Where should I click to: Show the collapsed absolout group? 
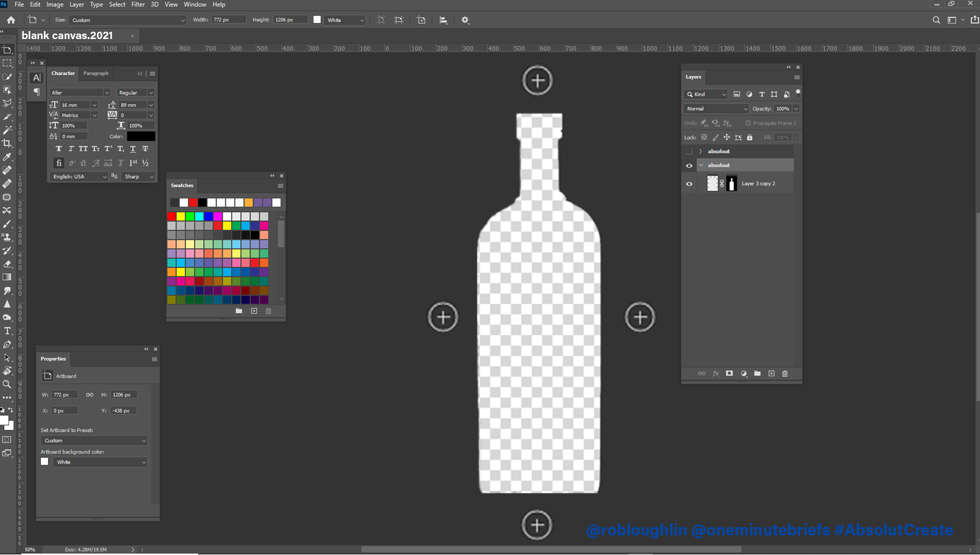[689, 151]
